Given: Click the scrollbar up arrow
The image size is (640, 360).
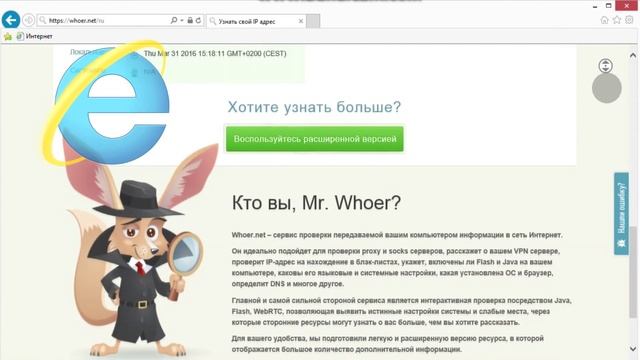Looking at the screenshot, I should coord(633,55).
